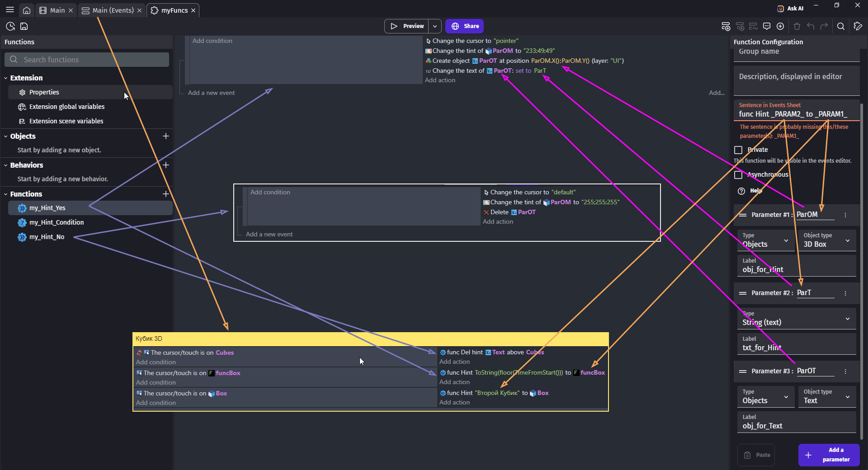Click the save project icon
Image resolution: width=868 pixels, height=470 pixels.
pyautogui.click(x=24, y=26)
